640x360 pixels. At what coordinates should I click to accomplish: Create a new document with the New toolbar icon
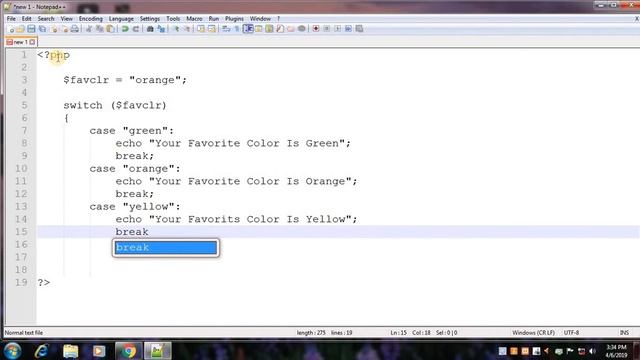pos(11,29)
